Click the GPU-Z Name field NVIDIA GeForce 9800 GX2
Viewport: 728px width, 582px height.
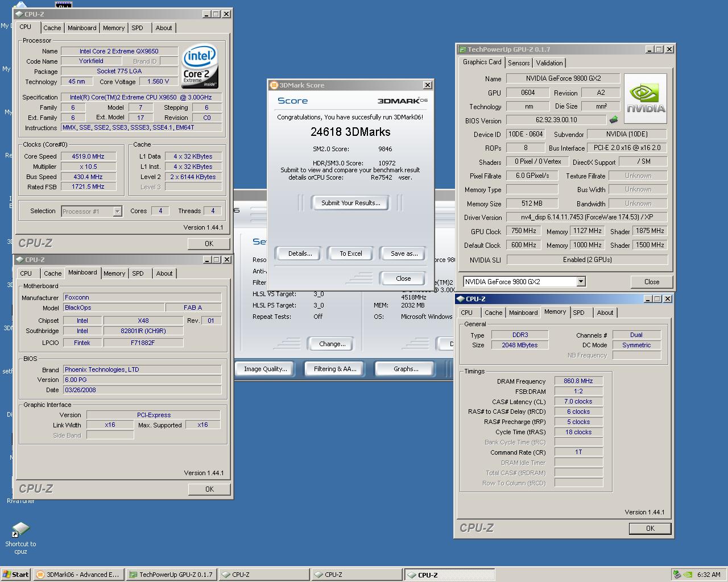point(563,78)
